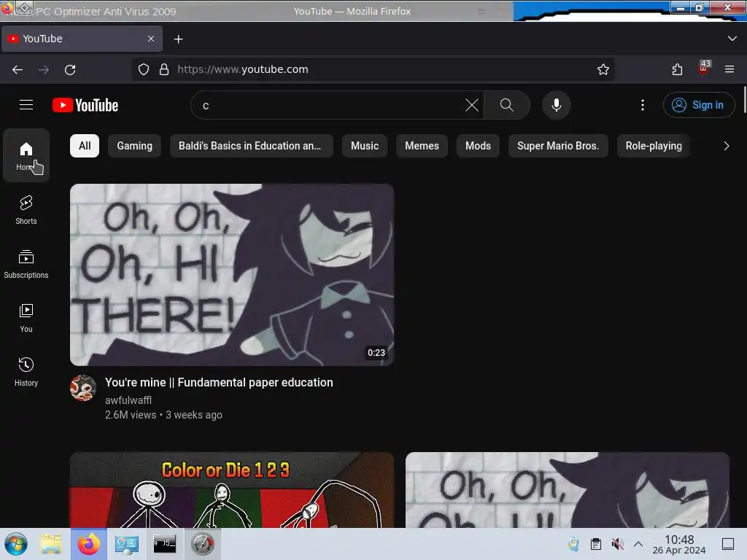The height and width of the screenshot is (560, 747).
Task: Open Subscriptions from the sidebar
Action: pyautogui.click(x=26, y=263)
